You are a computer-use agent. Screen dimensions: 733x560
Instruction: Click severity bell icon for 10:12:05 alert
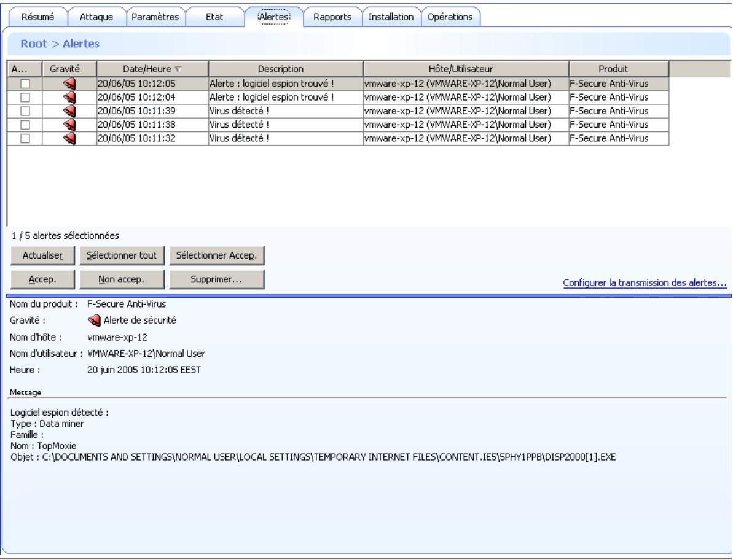[69, 84]
